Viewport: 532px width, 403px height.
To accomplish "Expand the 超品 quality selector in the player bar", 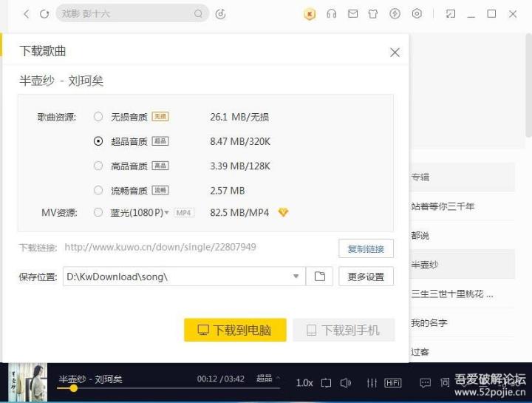I will pyautogui.click(x=268, y=378).
